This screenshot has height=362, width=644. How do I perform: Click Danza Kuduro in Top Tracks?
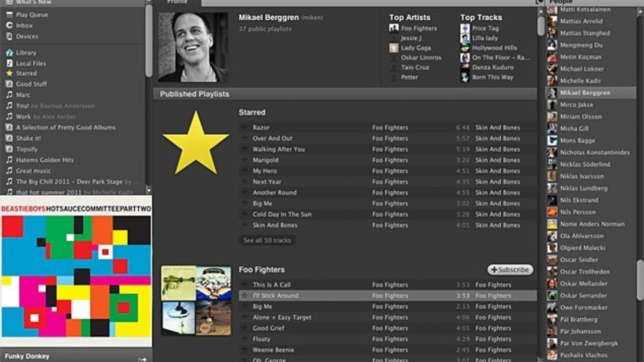(x=493, y=67)
